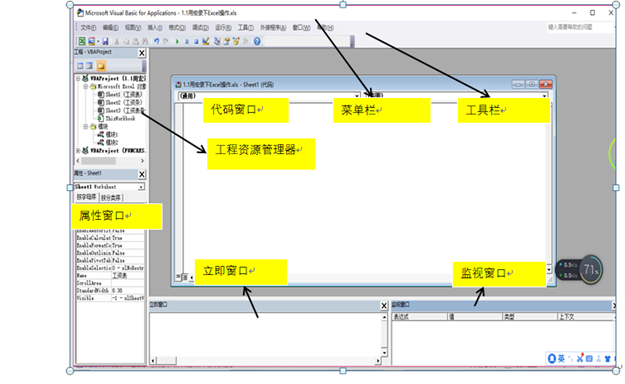Click the 上下文 column header in watch window

point(586,317)
